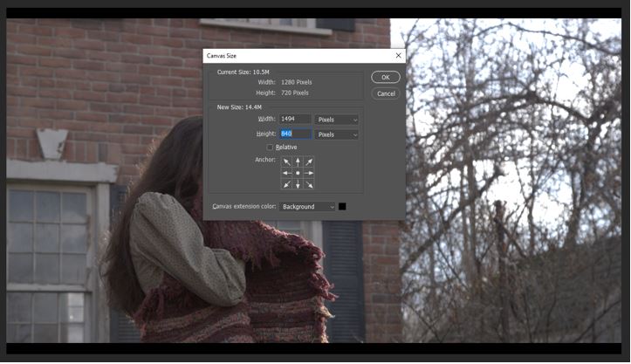Set anchor to top-right arrow

pyautogui.click(x=309, y=161)
